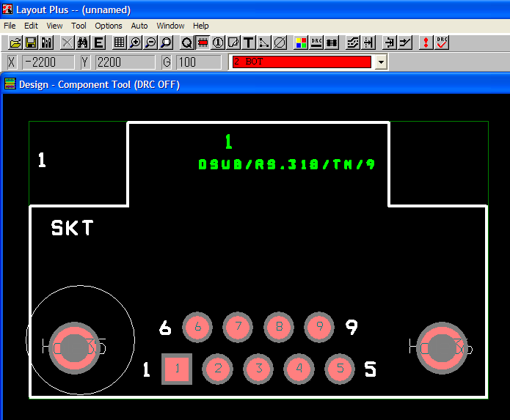
Task: Open the File menu
Action: pos(10,26)
